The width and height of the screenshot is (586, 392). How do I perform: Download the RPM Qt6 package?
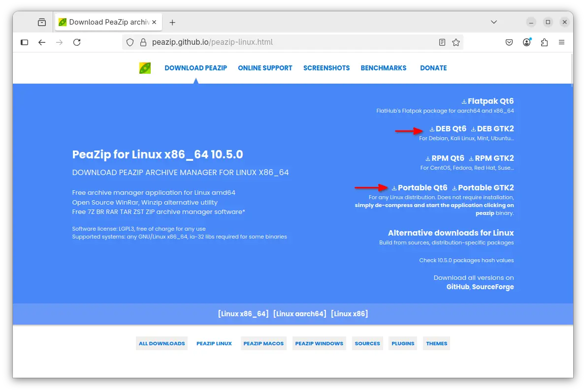(445, 158)
